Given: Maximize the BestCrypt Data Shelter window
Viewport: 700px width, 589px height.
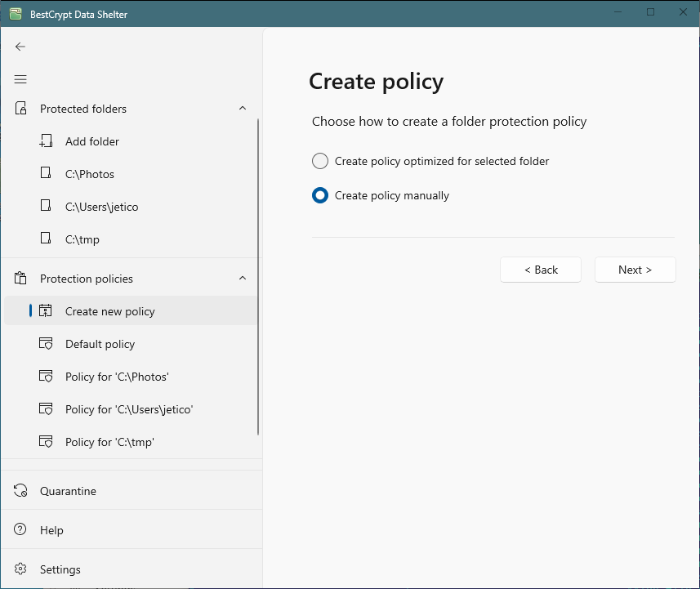Looking at the screenshot, I should coord(650,12).
